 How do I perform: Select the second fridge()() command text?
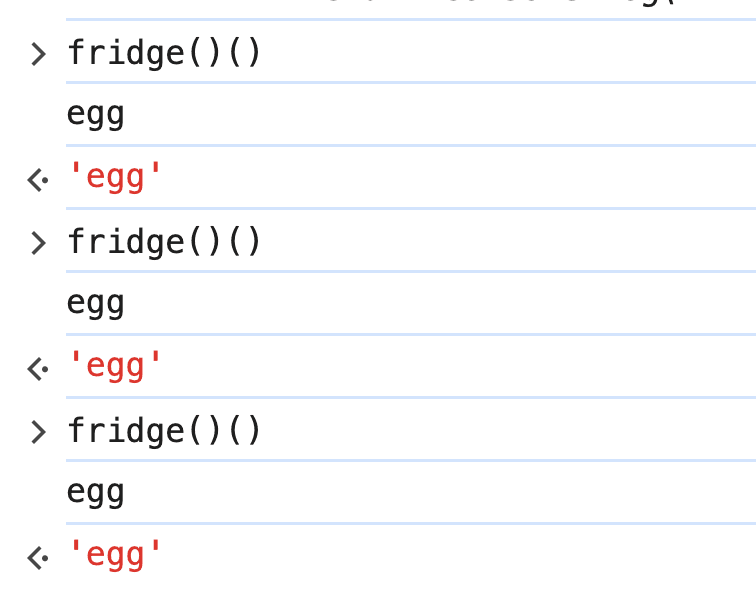point(164,241)
